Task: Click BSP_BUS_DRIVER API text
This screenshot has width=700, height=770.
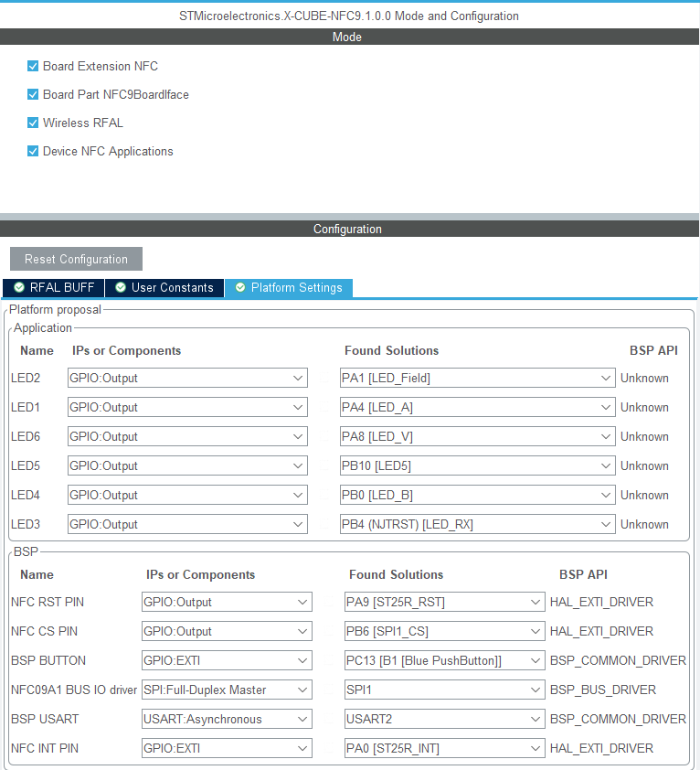Action: pos(603,690)
